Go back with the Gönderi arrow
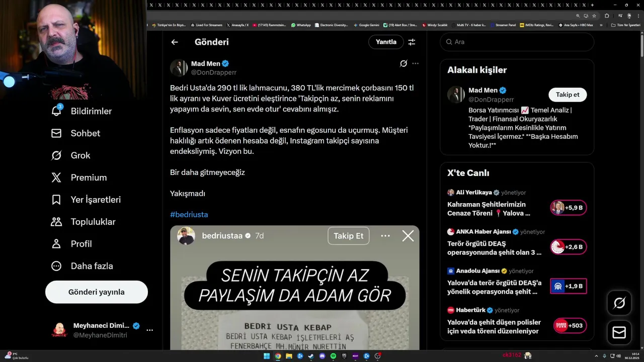Viewport: 644px width, 362px height. [175, 42]
